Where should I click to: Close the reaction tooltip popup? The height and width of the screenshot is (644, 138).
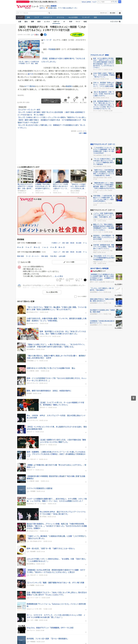(x=60, y=99)
